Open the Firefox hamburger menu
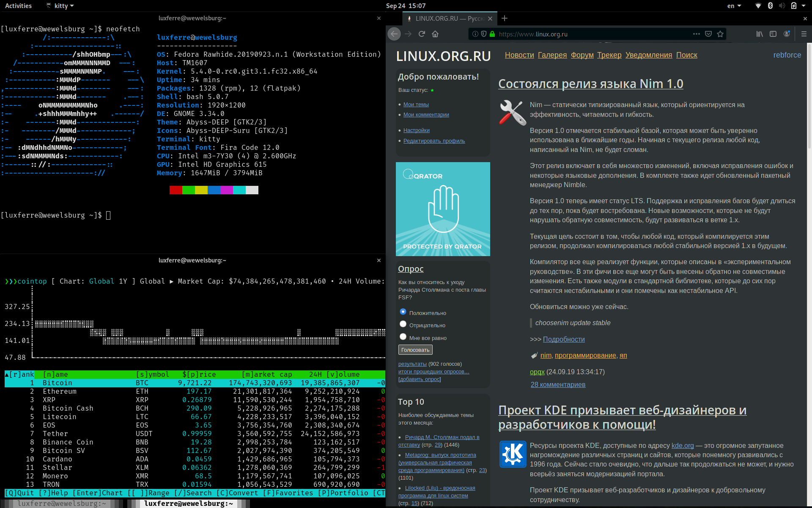This screenshot has width=812, height=508. 804,34
